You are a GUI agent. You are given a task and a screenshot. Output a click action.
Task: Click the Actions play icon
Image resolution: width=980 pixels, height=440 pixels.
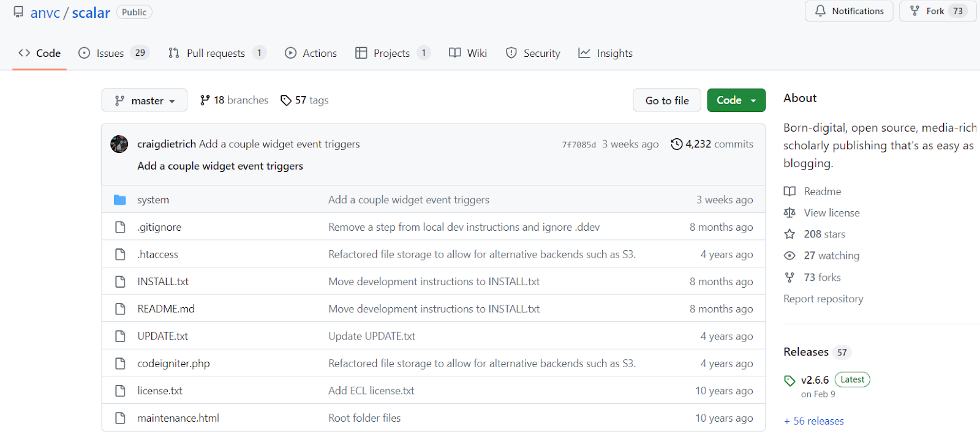pos(290,53)
